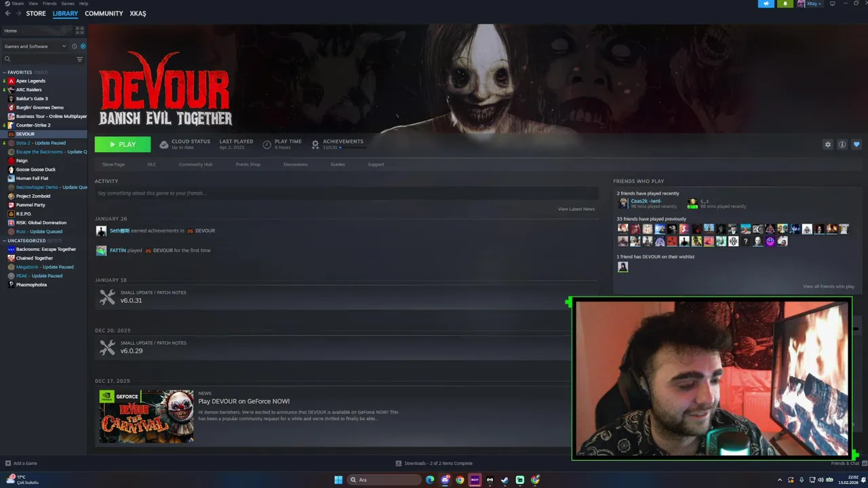Click the activity comment input box
Viewport: 868px width, 488px height.
pyautogui.click(x=346, y=193)
